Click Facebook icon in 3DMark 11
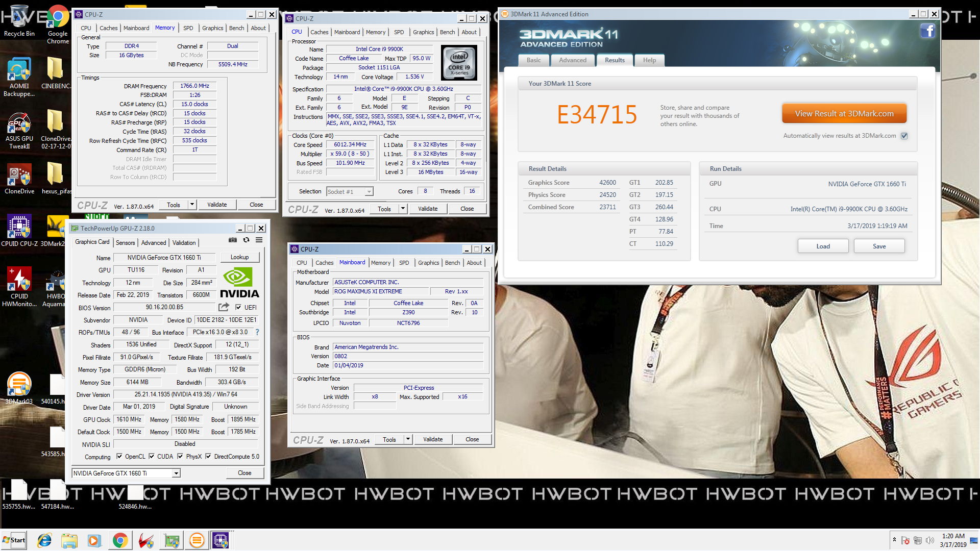 click(927, 31)
